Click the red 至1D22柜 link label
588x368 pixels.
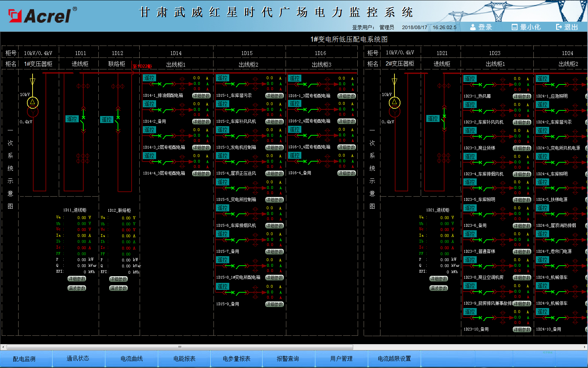coord(142,66)
